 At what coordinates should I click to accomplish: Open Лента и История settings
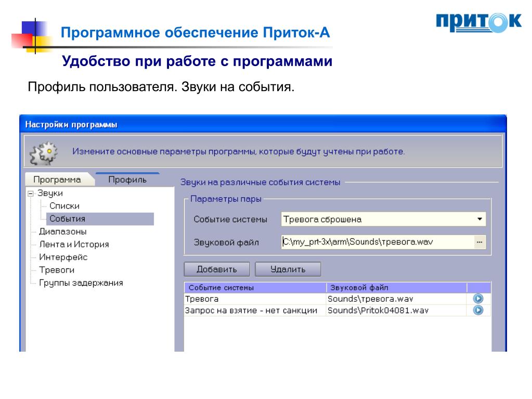(74, 244)
